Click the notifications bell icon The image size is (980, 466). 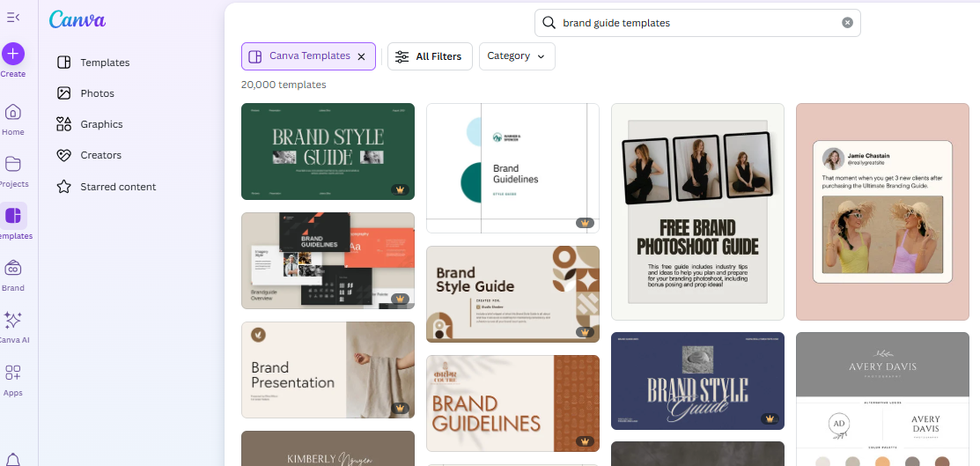click(13, 459)
